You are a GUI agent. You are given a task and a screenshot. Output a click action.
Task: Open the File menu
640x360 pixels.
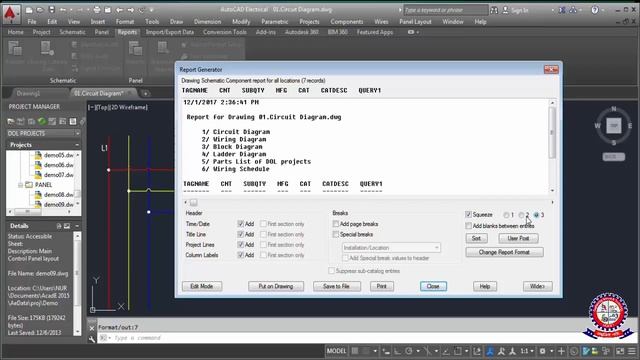(32, 22)
